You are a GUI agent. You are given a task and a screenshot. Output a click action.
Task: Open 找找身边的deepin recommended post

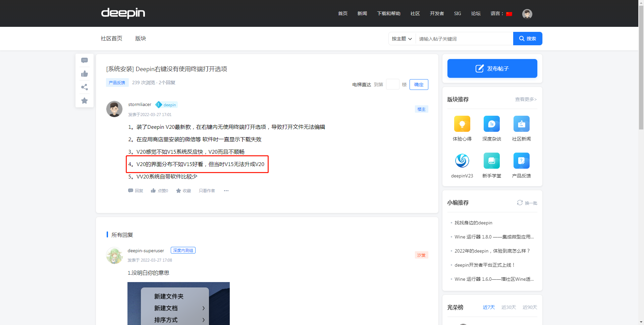[x=474, y=223]
